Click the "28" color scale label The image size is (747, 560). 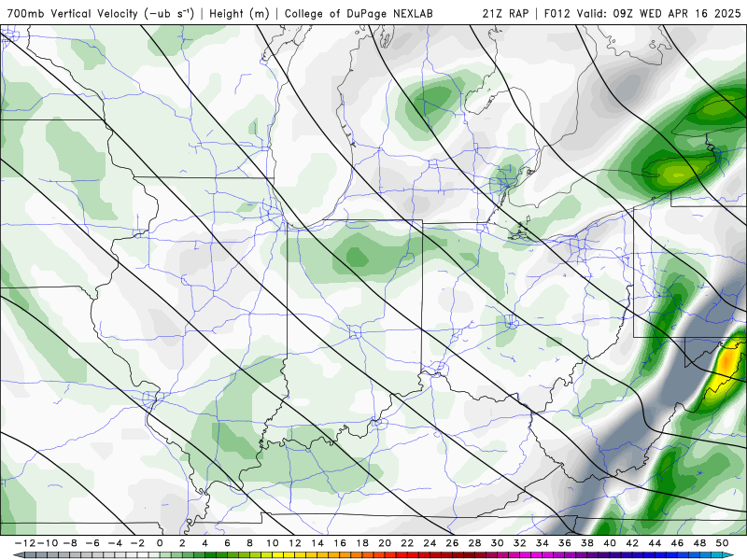pos(475,543)
